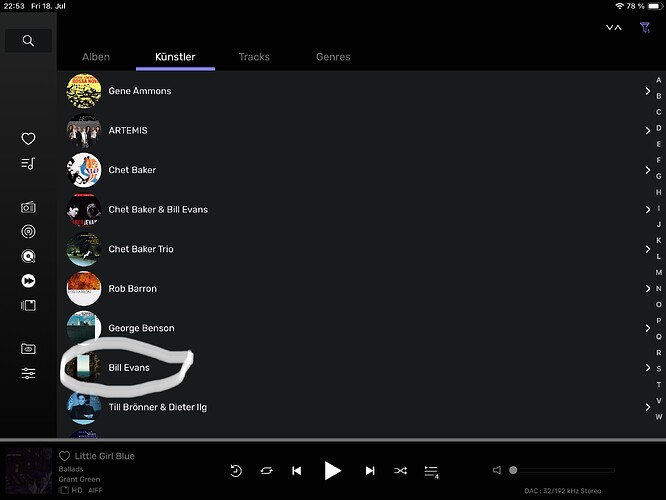666x500 pixels.
Task: Open the Gene Ammons artist thumbnail
Action: coord(84,91)
